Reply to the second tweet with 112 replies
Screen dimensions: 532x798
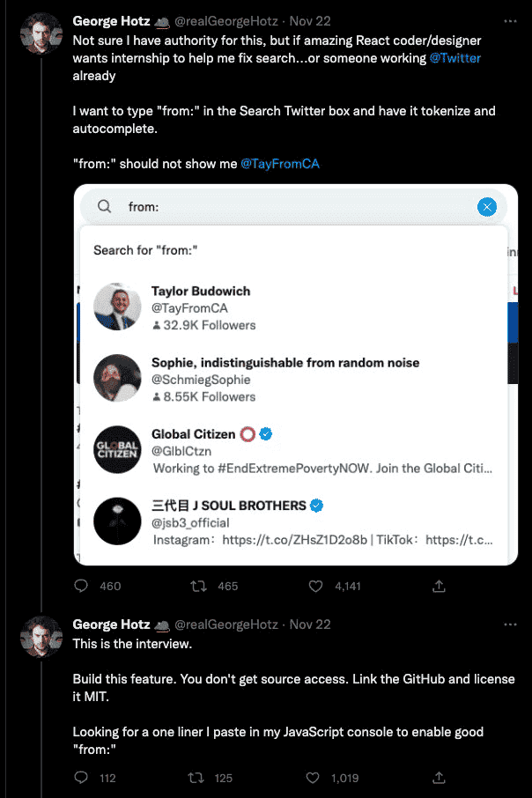82,778
